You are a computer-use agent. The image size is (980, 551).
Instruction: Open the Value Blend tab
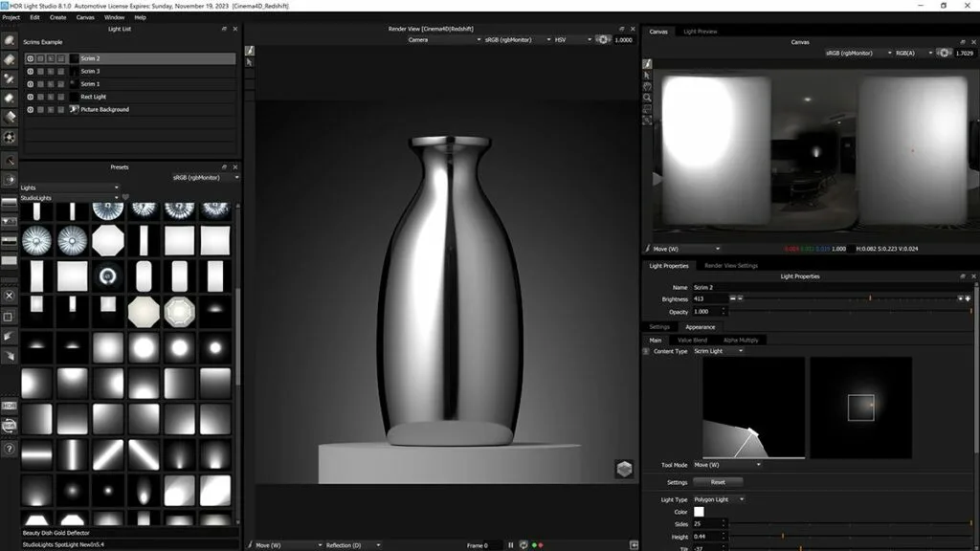(692, 340)
